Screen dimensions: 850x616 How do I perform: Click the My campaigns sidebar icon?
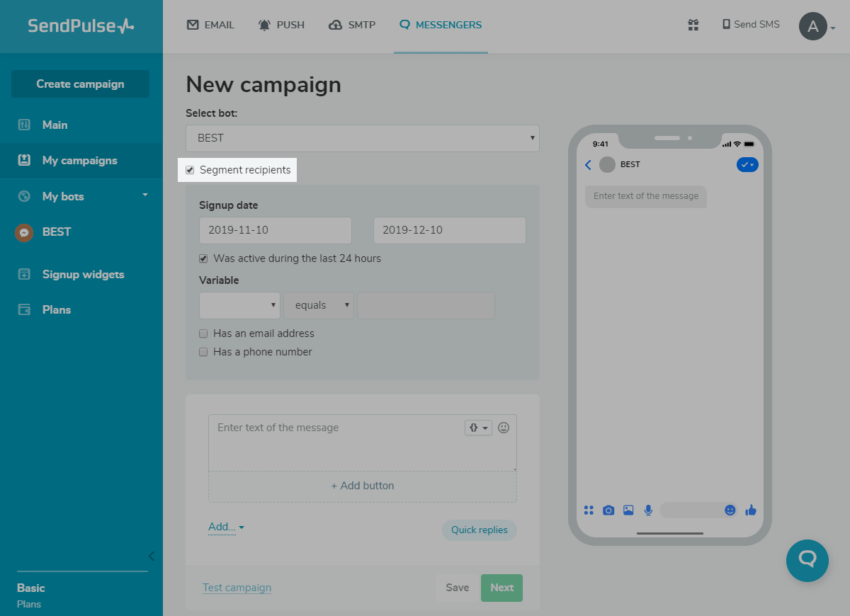24,161
